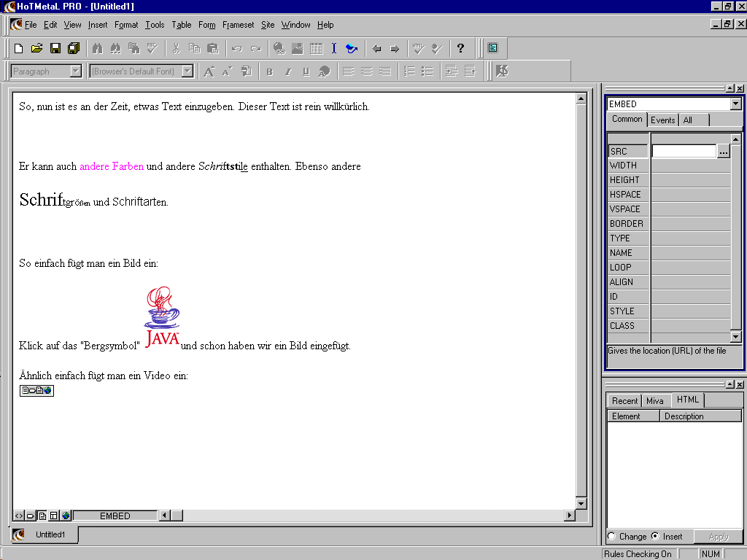Screen dimensions: 747x560
Task: Click the Help question mark icon
Action: tap(460, 49)
